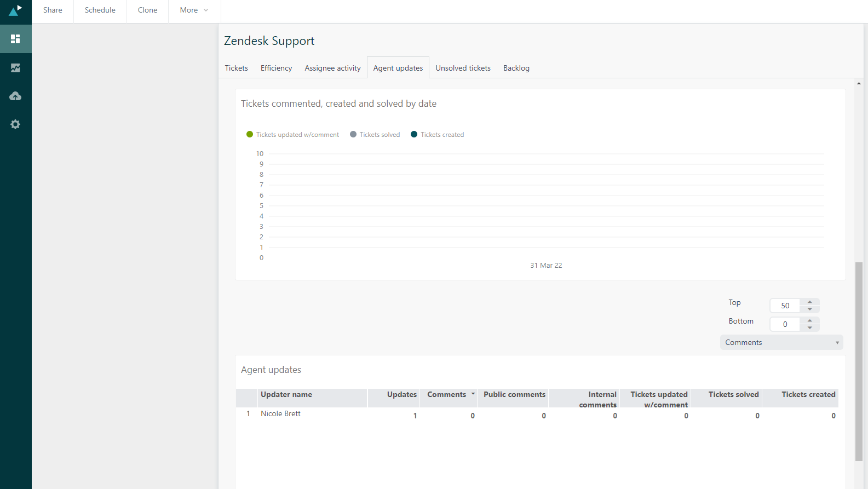Select the Agent updates tab
Viewport: 868px width, 489px height.
(x=398, y=68)
